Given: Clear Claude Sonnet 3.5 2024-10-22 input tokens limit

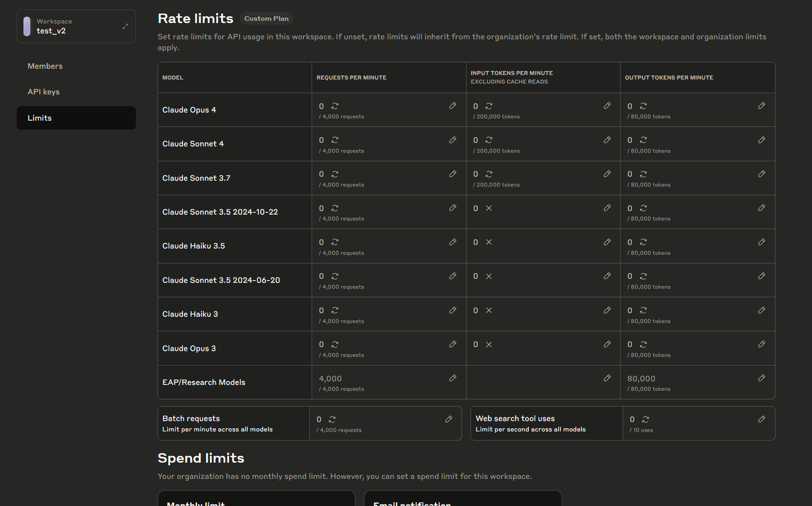Looking at the screenshot, I should pyautogui.click(x=489, y=208).
